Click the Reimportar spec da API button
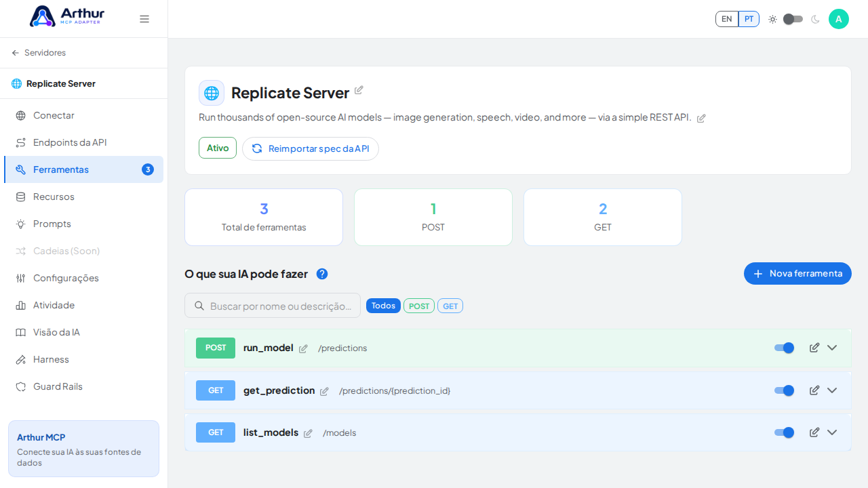The image size is (868, 488). coord(311,148)
